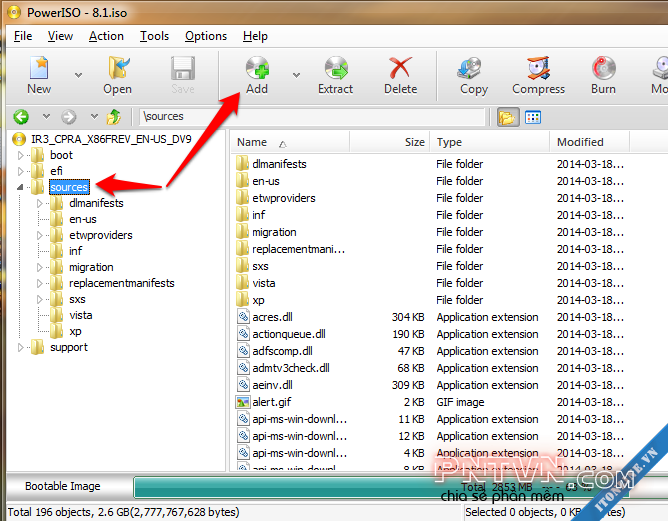The image size is (668, 521).
Task: Select admtv3check.dll file icon
Action: coord(243,368)
